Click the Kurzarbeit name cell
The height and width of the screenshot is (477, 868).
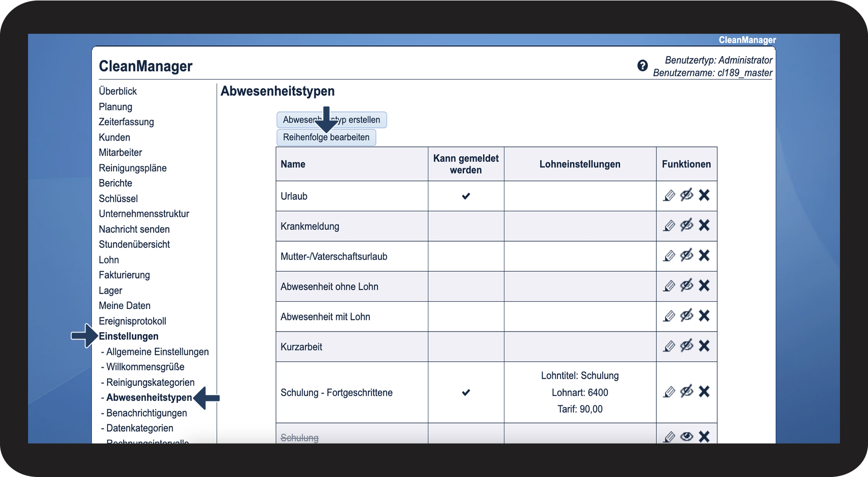pyautogui.click(x=352, y=347)
